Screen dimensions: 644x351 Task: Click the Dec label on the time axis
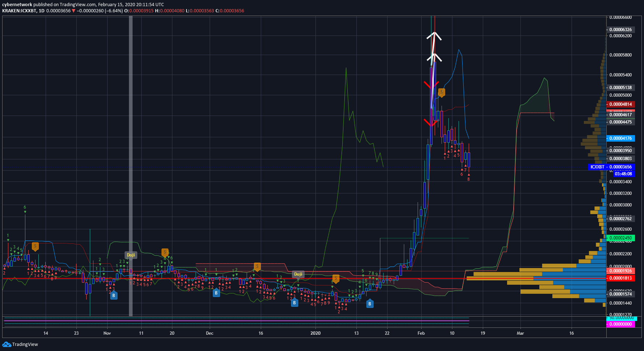tap(209, 333)
